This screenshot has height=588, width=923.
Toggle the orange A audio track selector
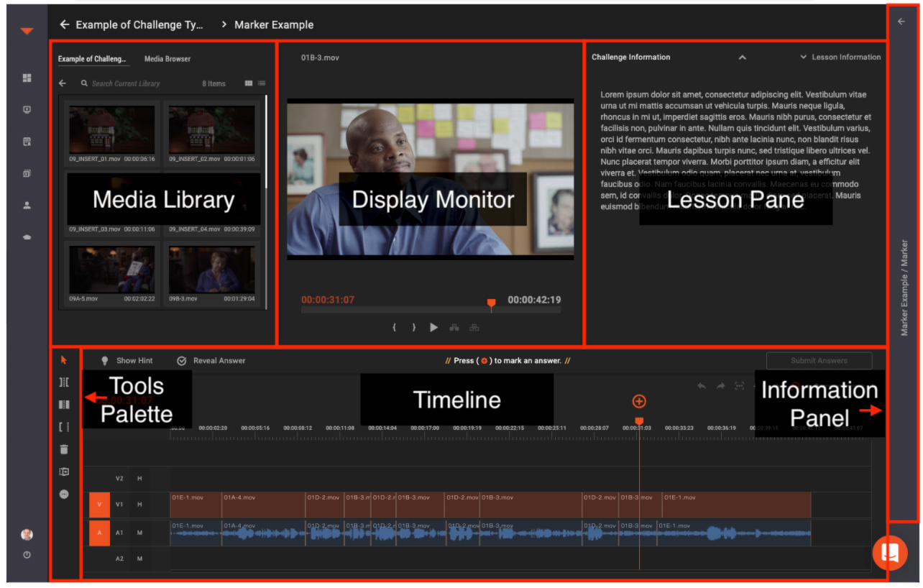(x=99, y=533)
